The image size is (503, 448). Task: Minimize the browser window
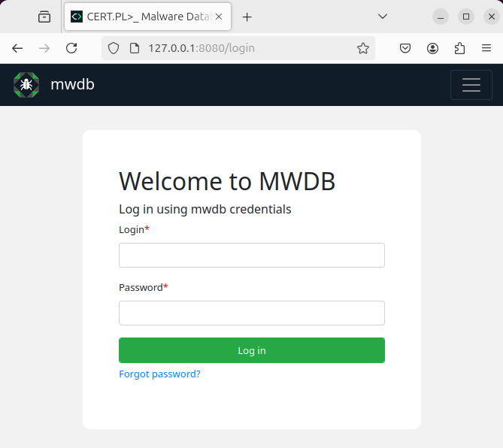[x=441, y=17]
